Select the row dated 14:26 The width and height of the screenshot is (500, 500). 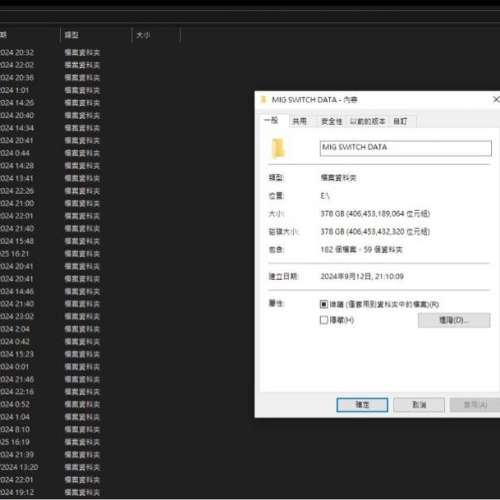50,103
